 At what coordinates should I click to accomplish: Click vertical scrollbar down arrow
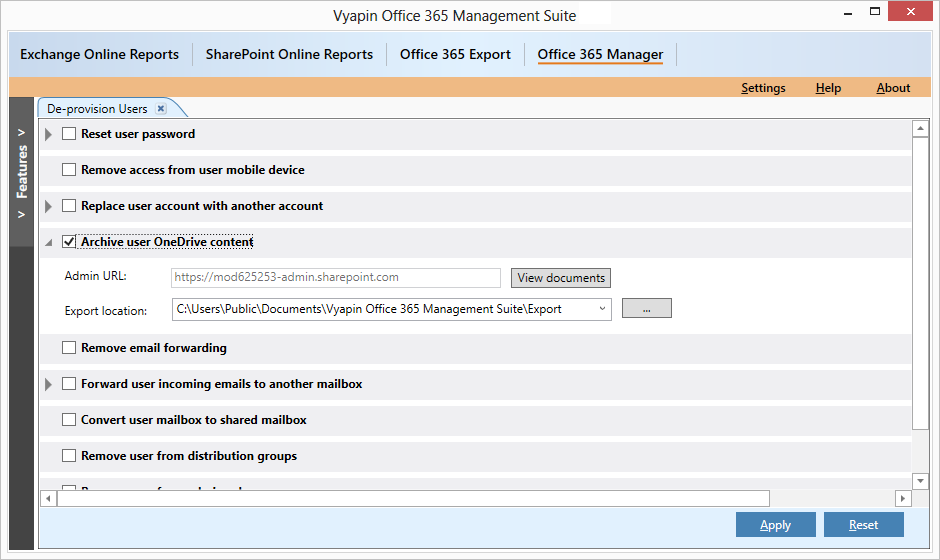point(920,481)
